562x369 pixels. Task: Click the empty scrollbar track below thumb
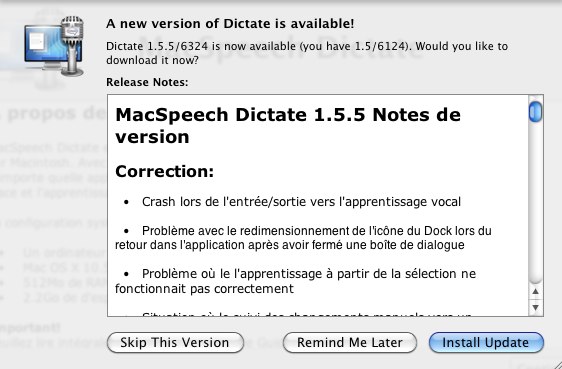[x=535, y=204]
